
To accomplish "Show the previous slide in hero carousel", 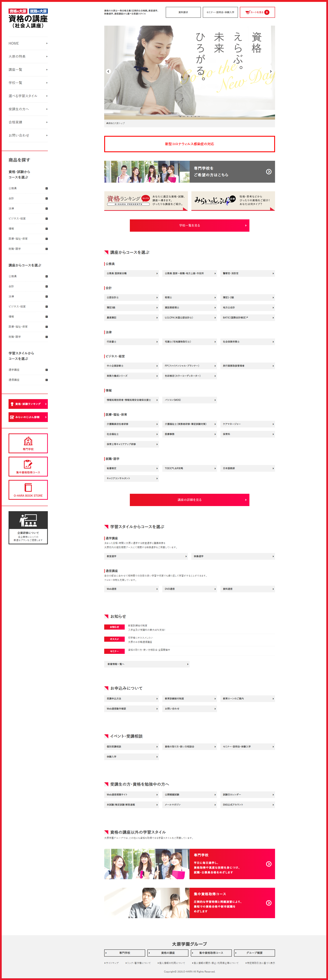I will pyautogui.click(x=108, y=71).
